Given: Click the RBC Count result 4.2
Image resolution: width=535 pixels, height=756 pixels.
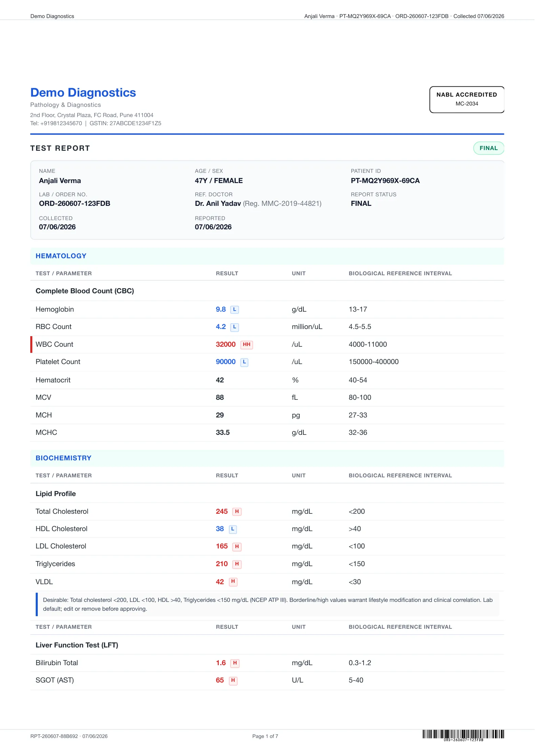Looking at the screenshot, I should (x=221, y=327).
